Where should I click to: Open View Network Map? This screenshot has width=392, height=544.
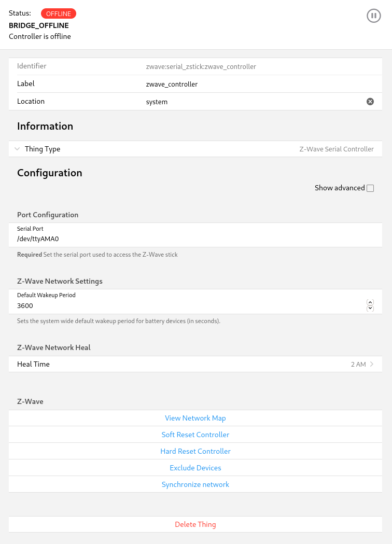[195, 418]
